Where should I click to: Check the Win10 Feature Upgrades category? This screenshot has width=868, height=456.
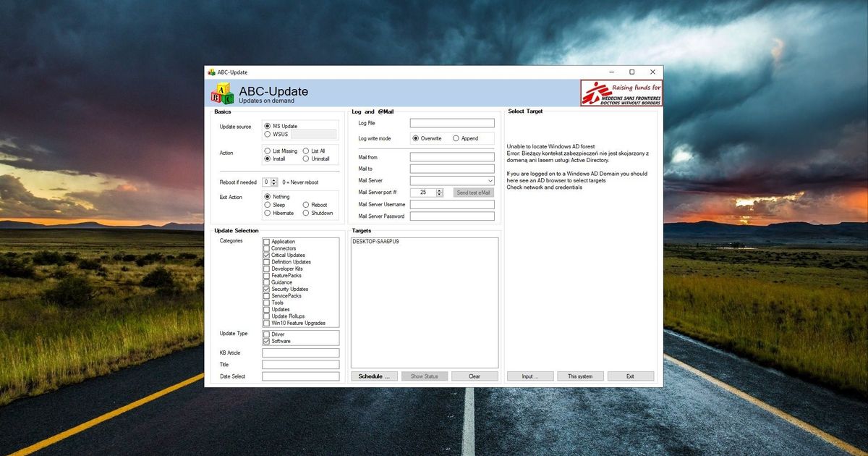click(266, 324)
